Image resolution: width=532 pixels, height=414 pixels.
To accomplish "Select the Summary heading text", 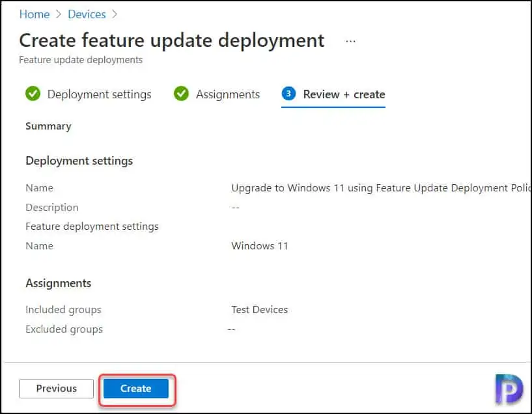I will (x=49, y=126).
